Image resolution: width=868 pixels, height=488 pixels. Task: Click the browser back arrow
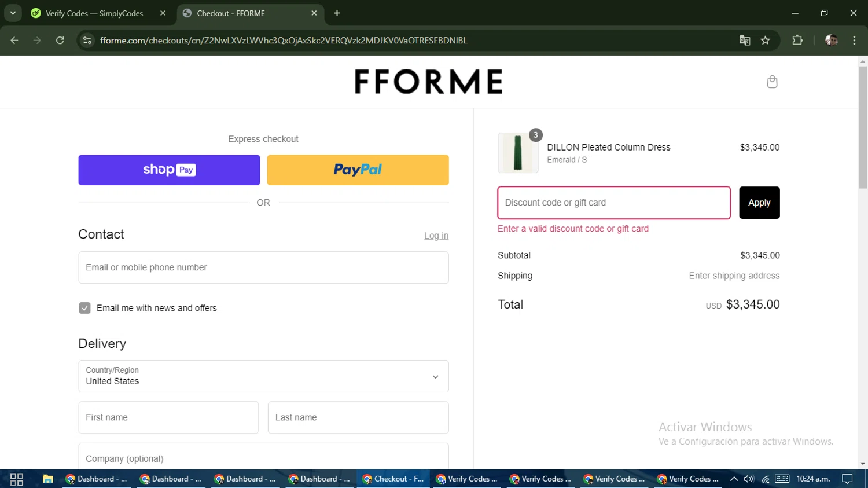coord(14,41)
